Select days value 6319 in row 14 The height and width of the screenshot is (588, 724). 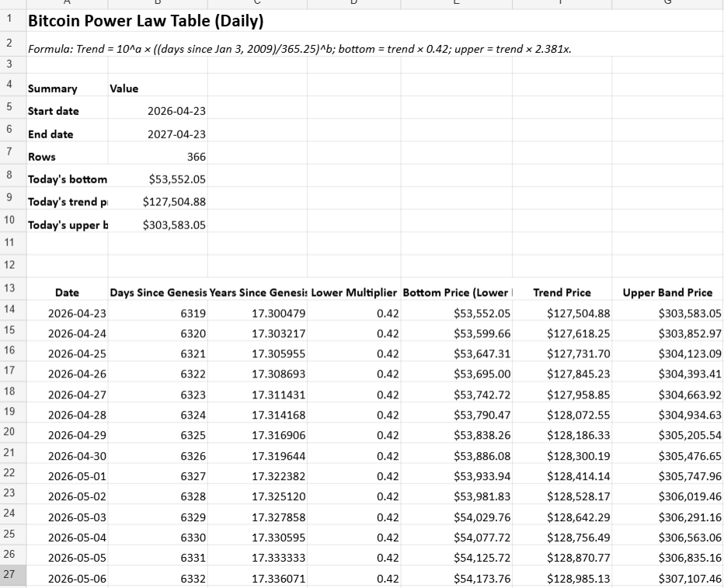(158, 310)
